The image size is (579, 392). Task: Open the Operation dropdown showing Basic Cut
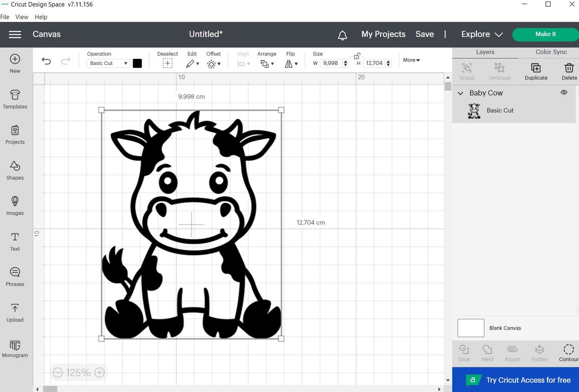108,63
